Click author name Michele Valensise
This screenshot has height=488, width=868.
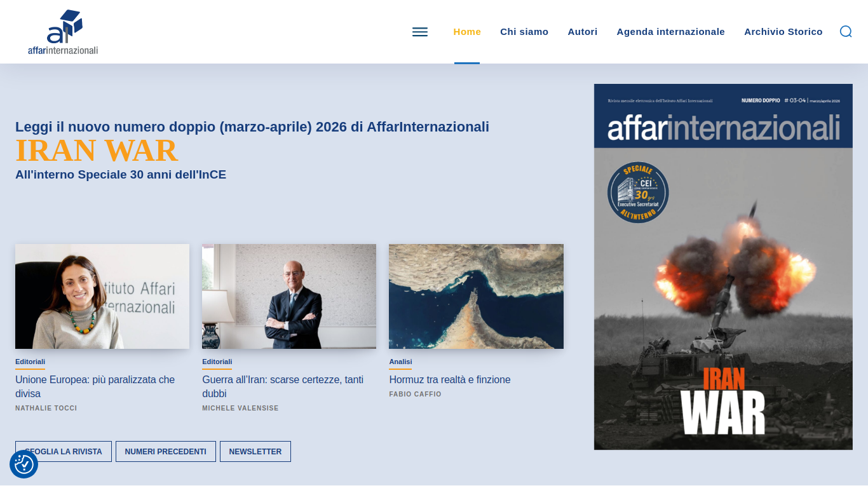240,408
